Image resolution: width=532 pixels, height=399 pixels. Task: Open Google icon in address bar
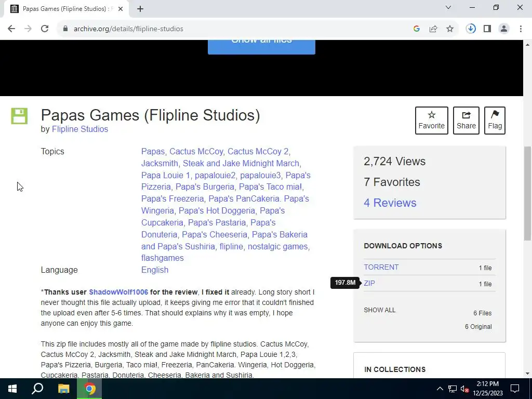(x=417, y=29)
